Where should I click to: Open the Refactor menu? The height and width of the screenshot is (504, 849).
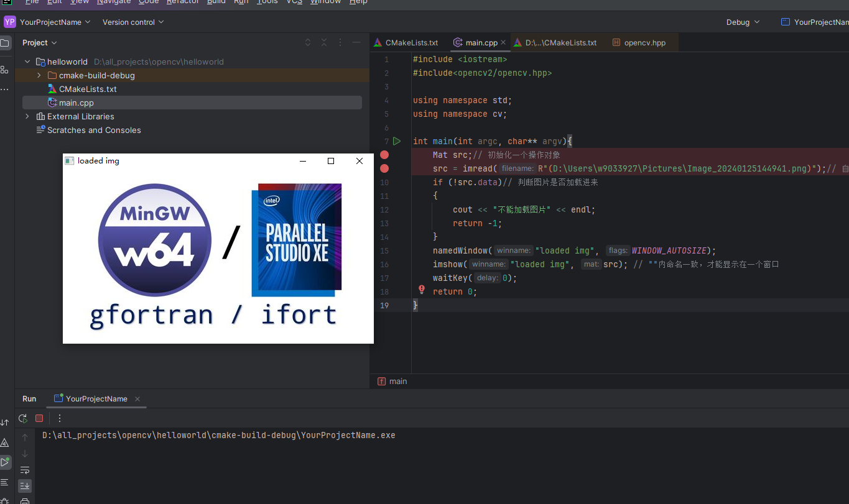coord(182,2)
